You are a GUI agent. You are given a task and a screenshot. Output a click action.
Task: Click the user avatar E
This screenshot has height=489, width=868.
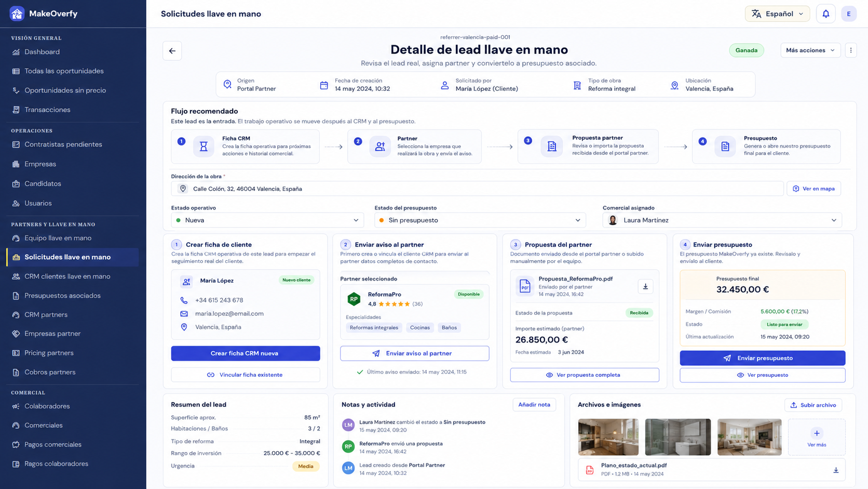(x=849, y=14)
